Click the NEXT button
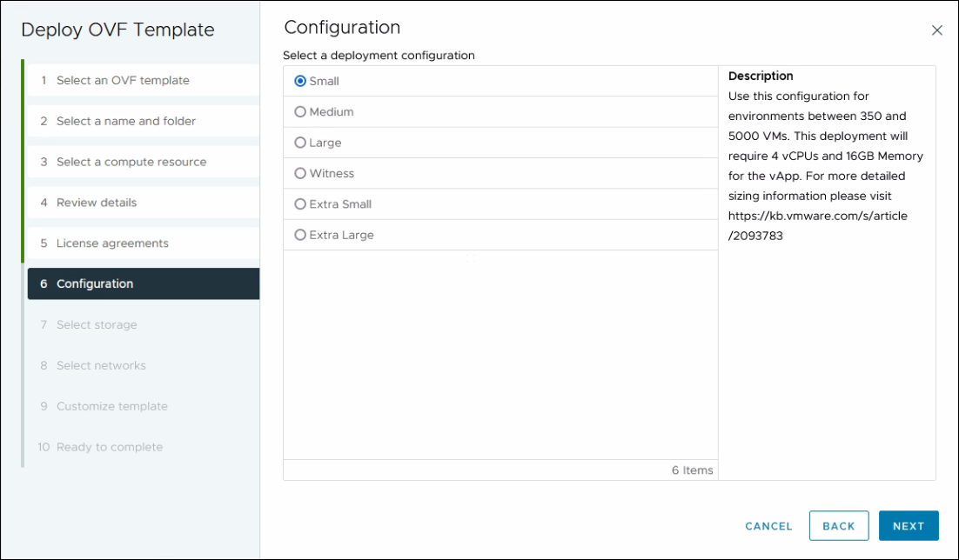 click(909, 525)
